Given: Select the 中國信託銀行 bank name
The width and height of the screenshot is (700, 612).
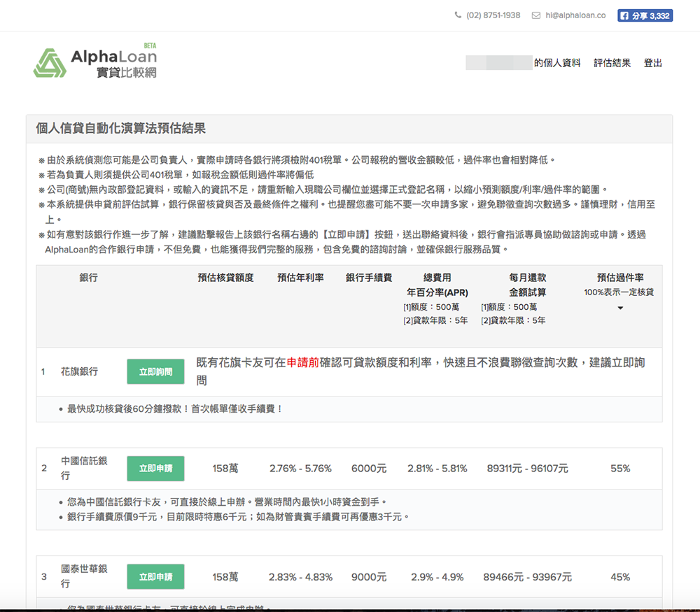Looking at the screenshot, I should [84, 468].
